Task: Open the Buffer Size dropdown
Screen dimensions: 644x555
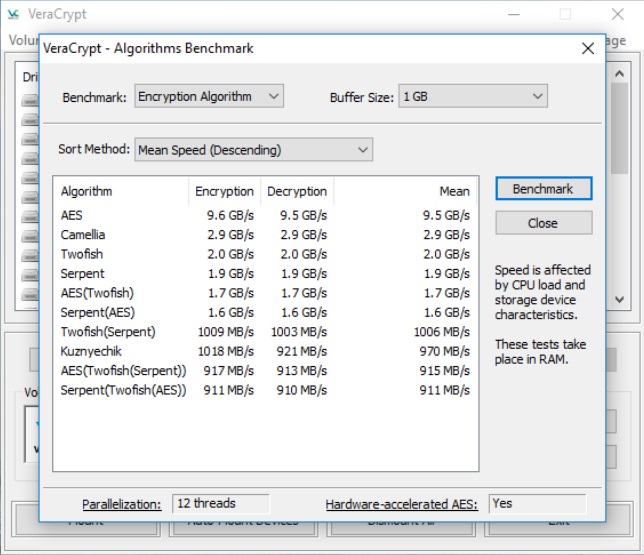Action: pos(473,96)
